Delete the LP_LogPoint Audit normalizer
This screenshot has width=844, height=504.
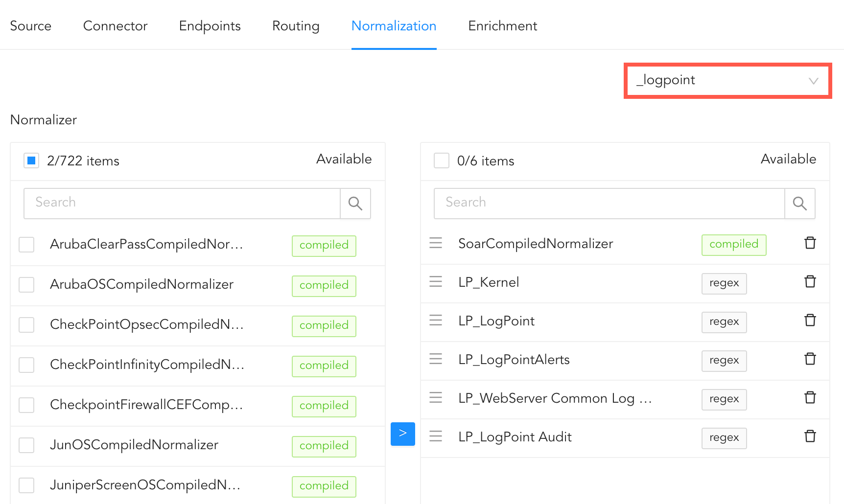pyautogui.click(x=810, y=436)
